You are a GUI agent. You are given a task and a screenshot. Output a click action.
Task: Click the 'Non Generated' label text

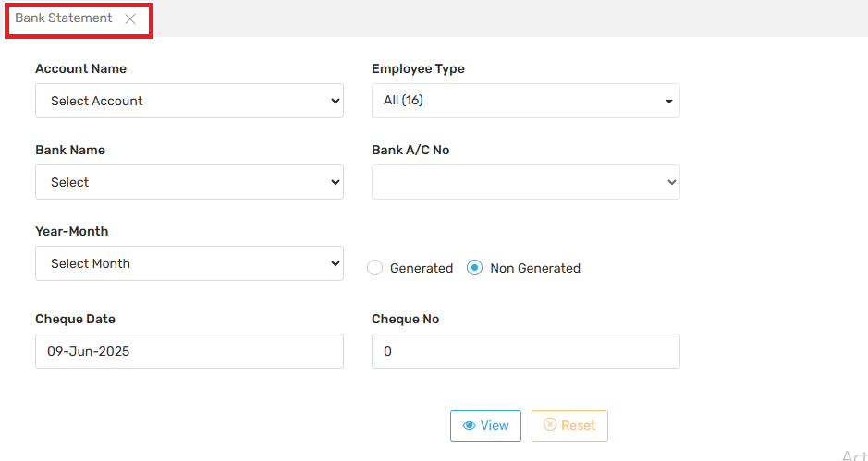tap(535, 268)
